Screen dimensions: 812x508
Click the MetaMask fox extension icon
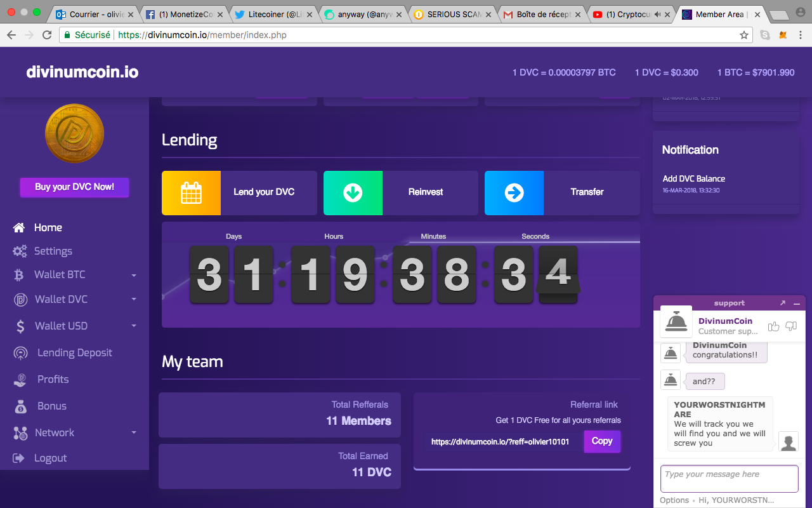coord(783,35)
